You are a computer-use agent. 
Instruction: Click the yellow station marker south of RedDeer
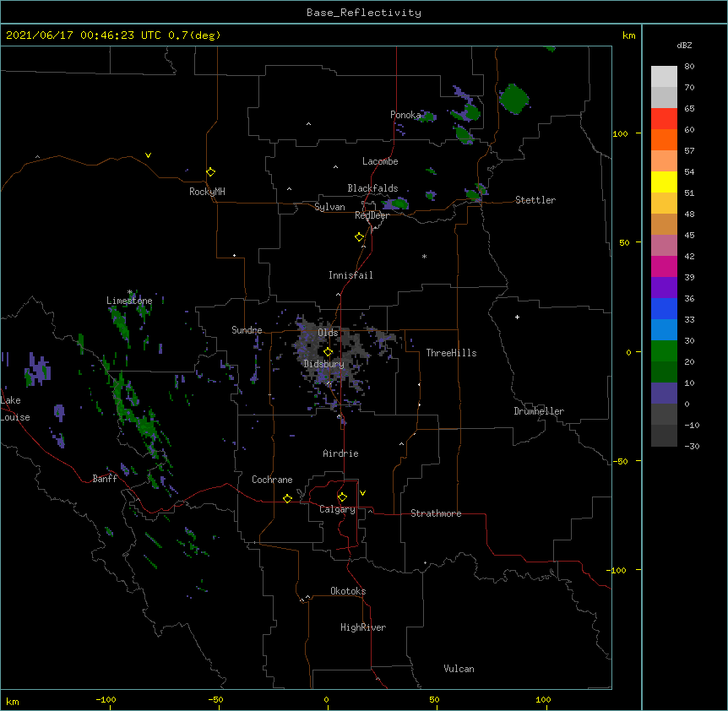tap(359, 237)
